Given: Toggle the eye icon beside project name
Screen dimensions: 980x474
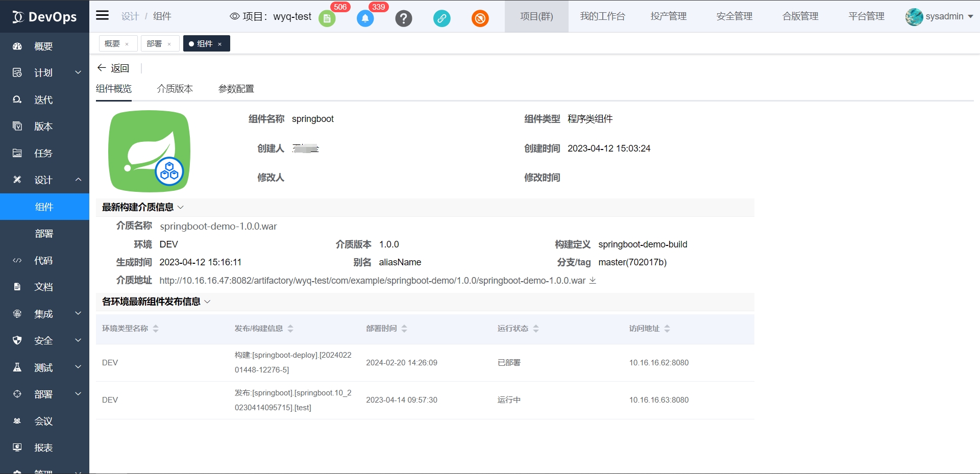Looking at the screenshot, I should coord(234,16).
